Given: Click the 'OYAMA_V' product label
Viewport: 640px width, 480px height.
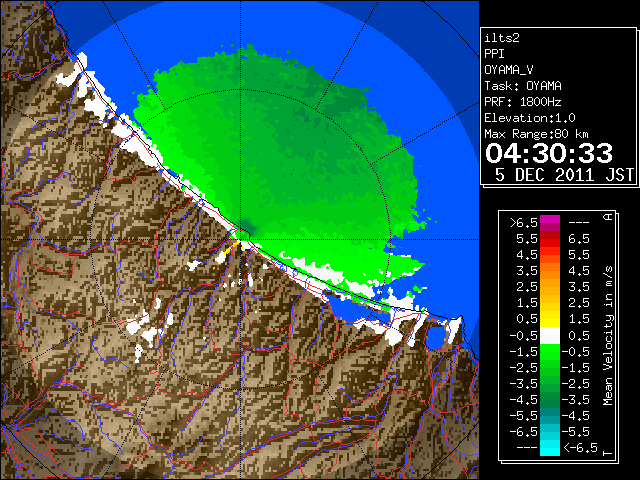Looking at the screenshot, I should [509, 70].
